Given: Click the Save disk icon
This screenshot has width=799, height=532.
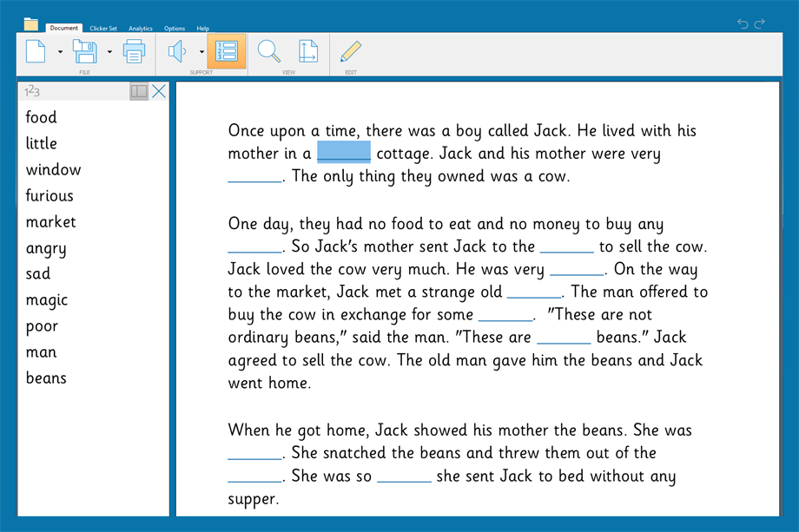Looking at the screenshot, I should point(84,52).
